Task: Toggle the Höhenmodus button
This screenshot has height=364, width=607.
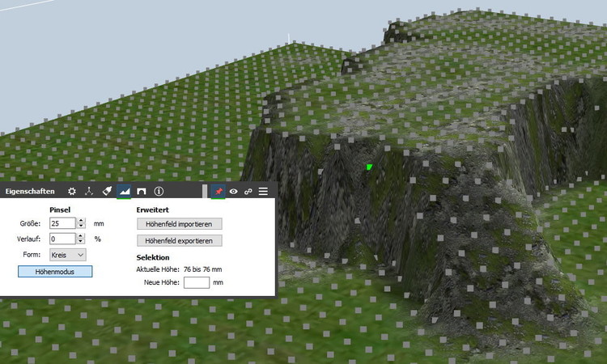Action: coord(55,272)
